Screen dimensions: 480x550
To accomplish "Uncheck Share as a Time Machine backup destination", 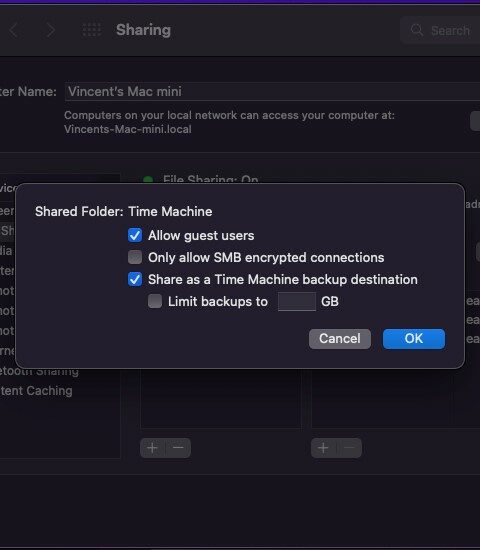I will [x=135, y=279].
